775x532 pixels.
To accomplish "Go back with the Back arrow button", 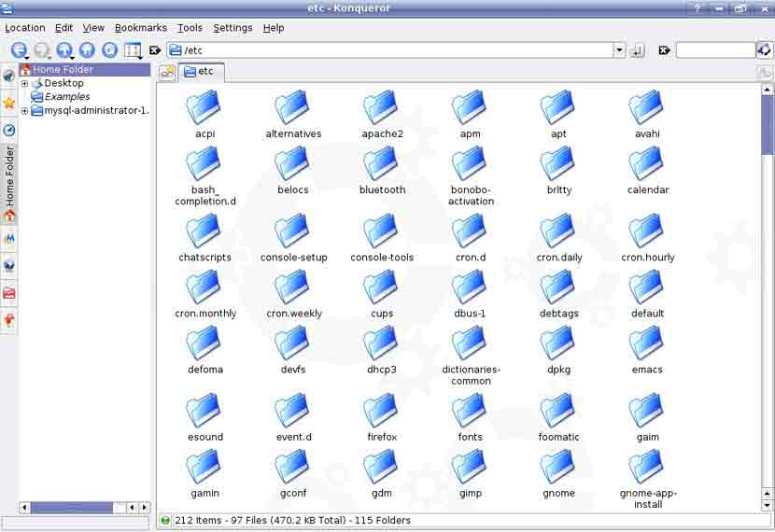I will point(19,49).
